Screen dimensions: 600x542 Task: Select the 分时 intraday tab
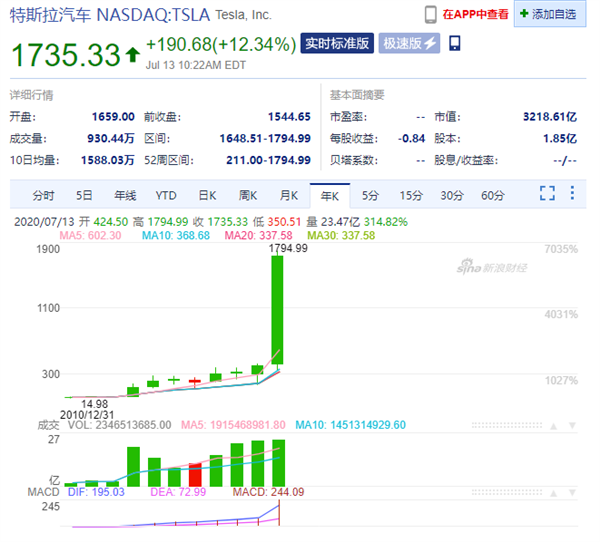(x=44, y=195)
